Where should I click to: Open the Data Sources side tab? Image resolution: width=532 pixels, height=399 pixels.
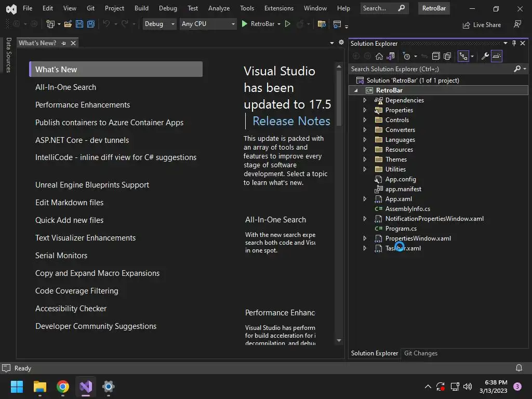(9, 55)
